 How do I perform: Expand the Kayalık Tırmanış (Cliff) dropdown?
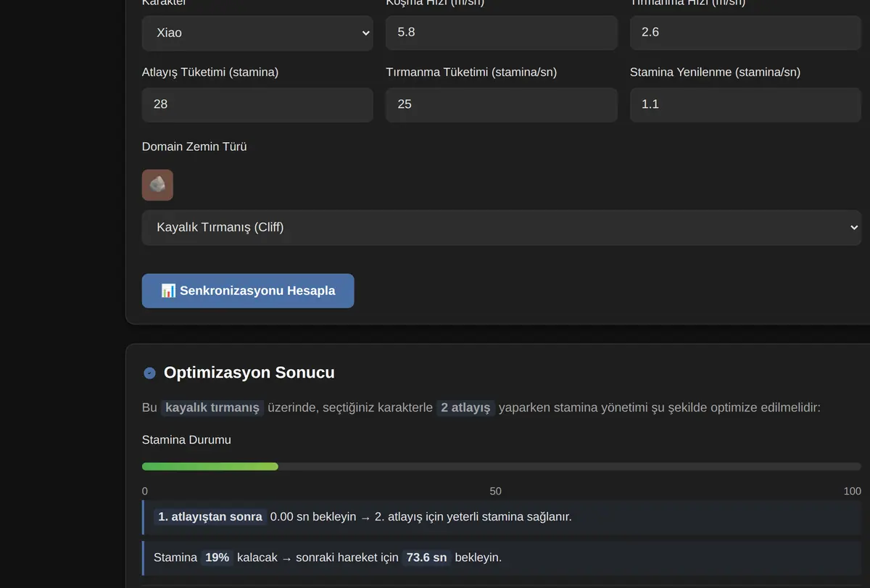tap(502, 228)
